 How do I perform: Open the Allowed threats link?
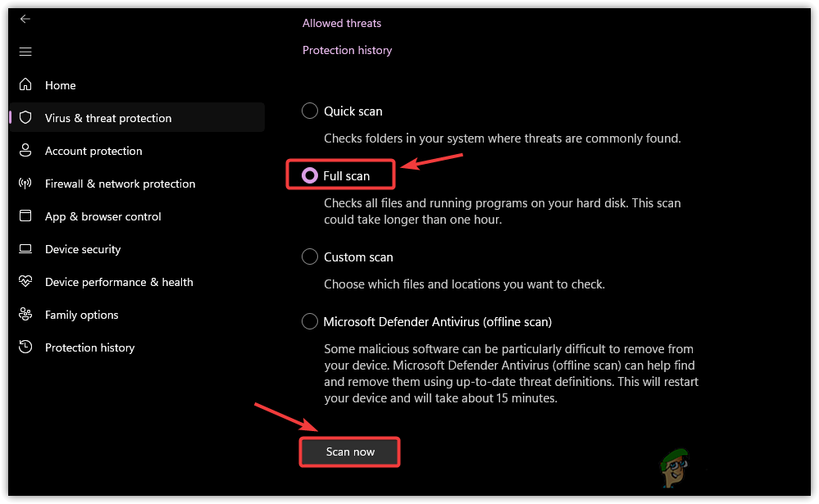342,23
